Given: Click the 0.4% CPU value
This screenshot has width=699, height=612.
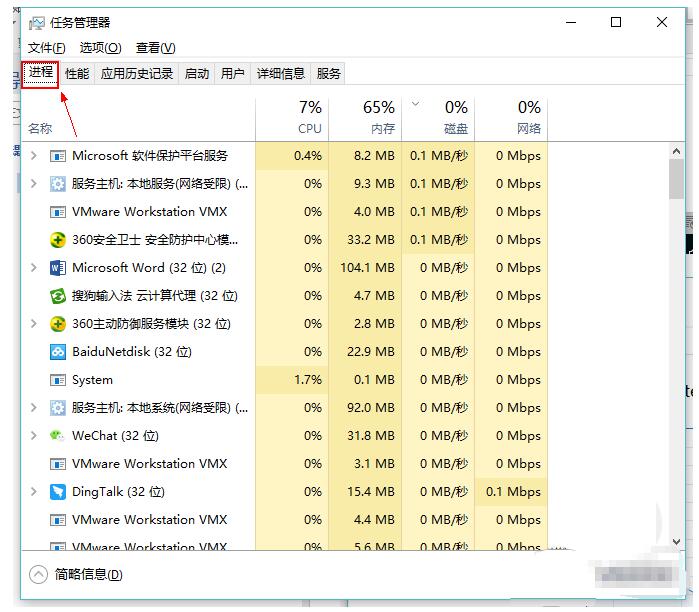Looking at the screenshot, I should pyautogui.click(x=308, y=156).
